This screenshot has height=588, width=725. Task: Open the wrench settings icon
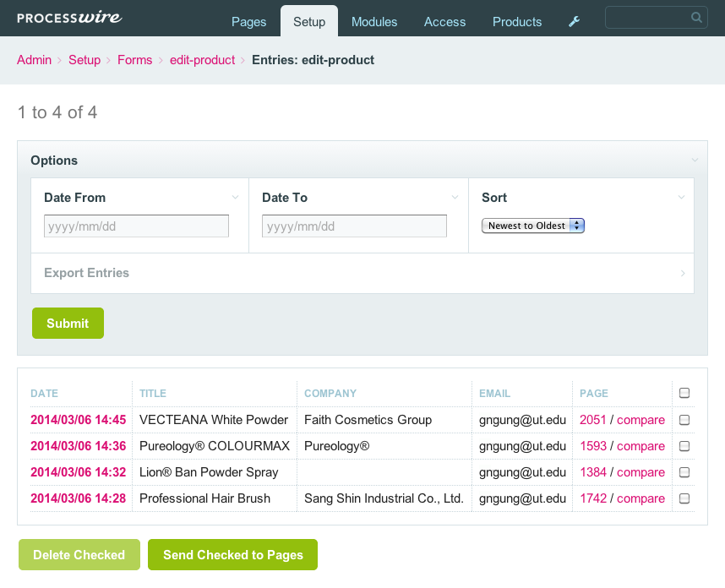tap(574, 21)
